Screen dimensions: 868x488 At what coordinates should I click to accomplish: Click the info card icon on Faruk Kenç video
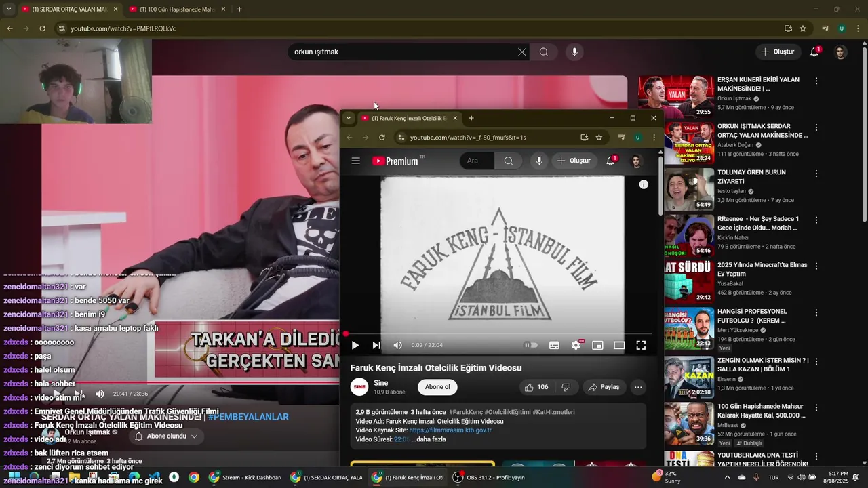click(x=644, y=184)
